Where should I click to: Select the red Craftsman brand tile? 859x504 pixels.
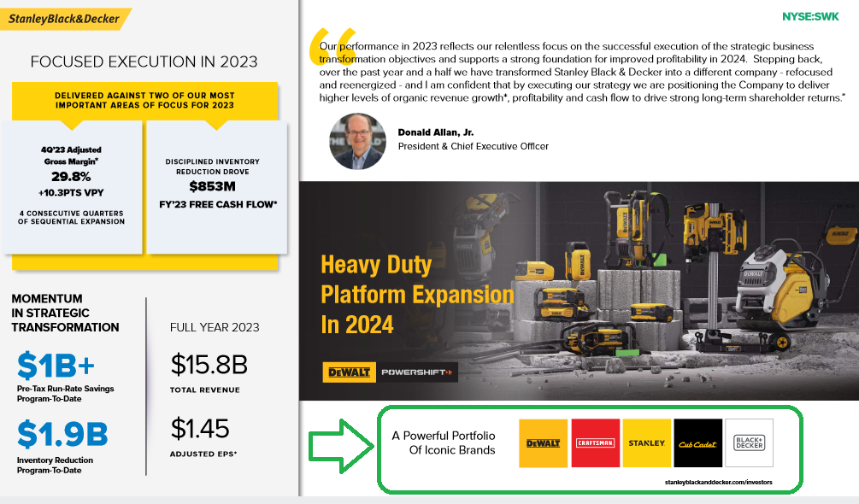pos(596,443)
